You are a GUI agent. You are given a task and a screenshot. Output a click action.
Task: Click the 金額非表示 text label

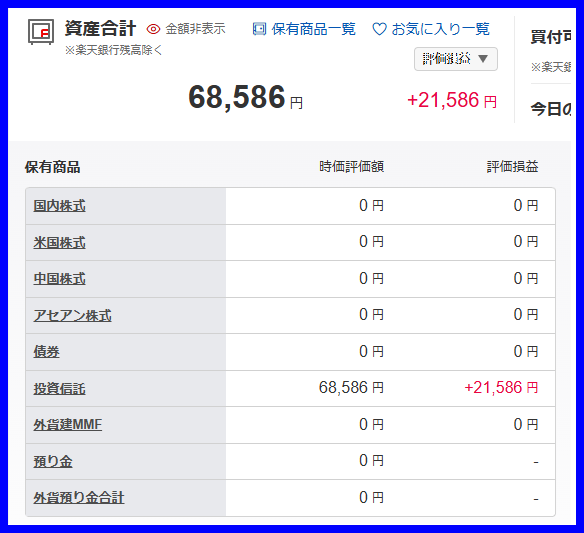click(196, 29)
